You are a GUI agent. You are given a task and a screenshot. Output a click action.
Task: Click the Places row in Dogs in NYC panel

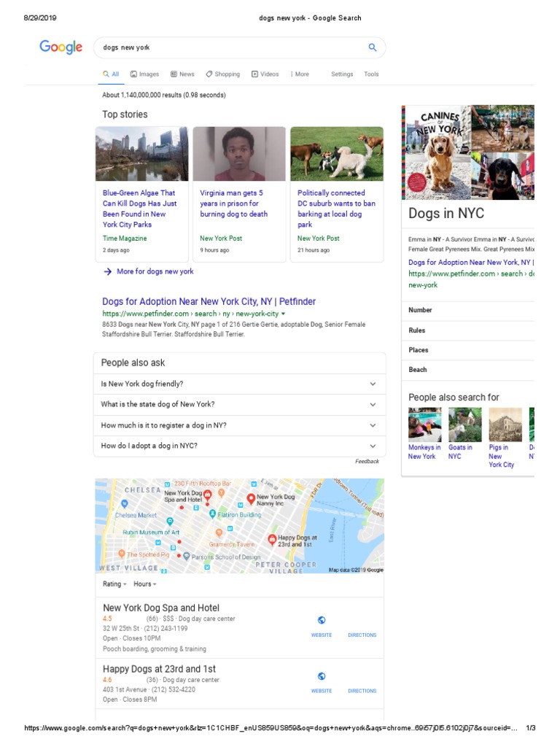pyautogui.click(x=467, y=349)
